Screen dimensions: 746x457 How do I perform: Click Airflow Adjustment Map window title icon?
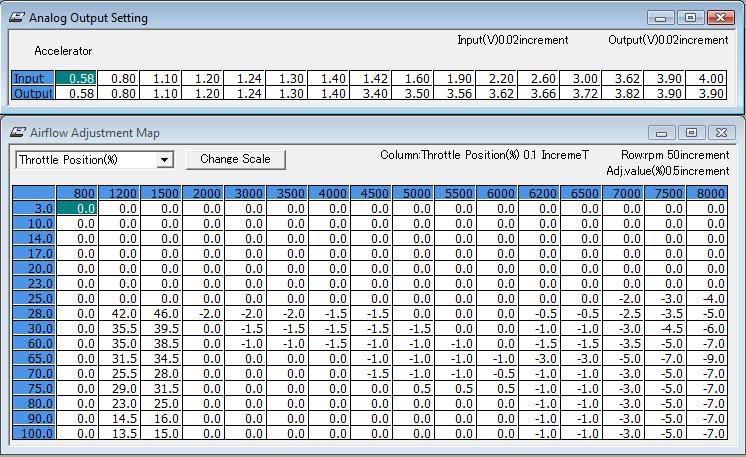pos(18,133)
